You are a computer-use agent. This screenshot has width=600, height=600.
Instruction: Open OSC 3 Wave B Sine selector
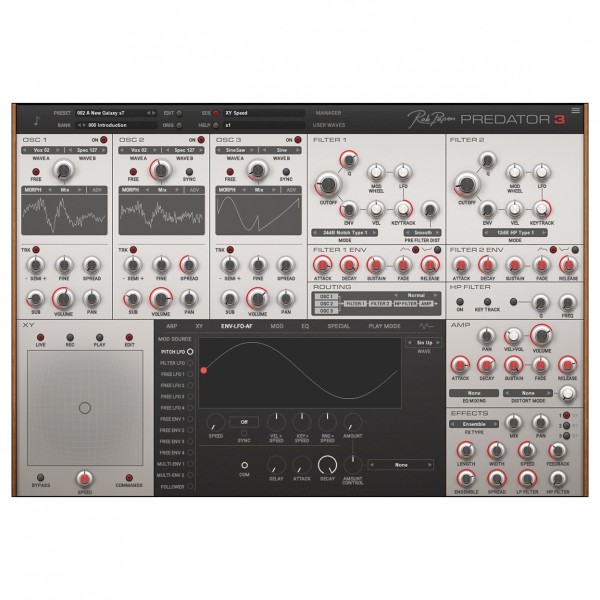[x=281, y=150]
